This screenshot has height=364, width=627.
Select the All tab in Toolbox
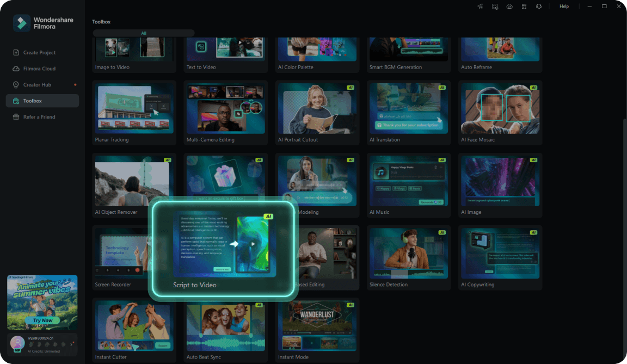tap(144, 33)
